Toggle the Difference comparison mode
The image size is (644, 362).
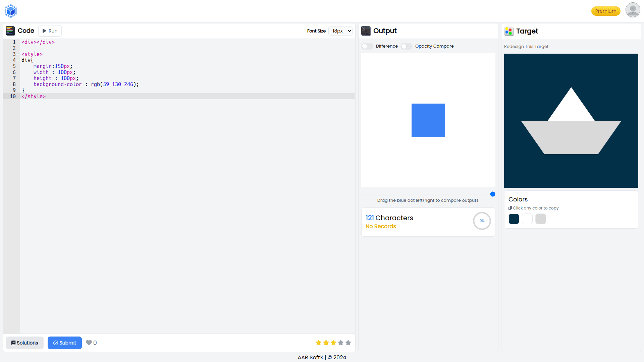(367, 46)
